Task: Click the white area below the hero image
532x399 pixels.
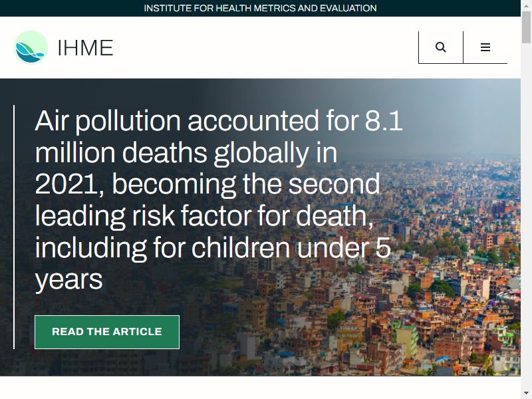Action: coord(260,388)
